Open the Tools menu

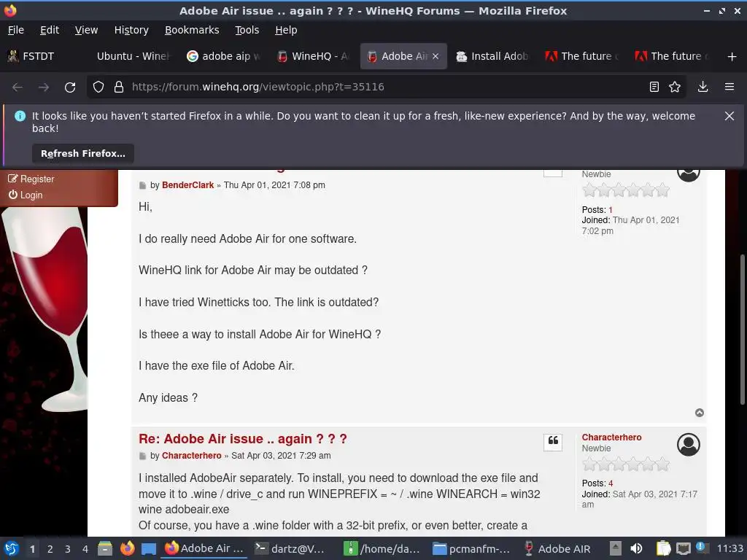click(247, 30)
